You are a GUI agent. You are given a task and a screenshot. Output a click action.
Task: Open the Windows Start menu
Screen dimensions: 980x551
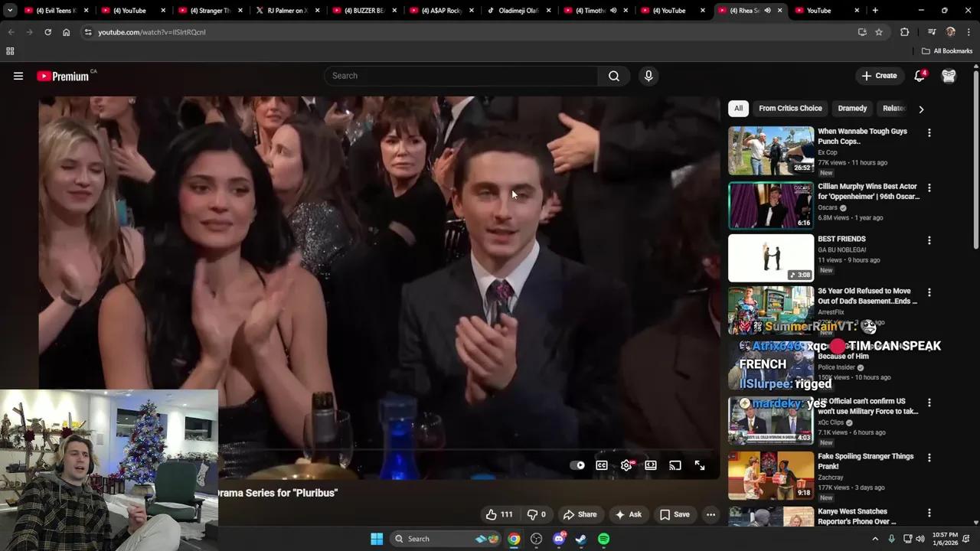coord(377,539)
